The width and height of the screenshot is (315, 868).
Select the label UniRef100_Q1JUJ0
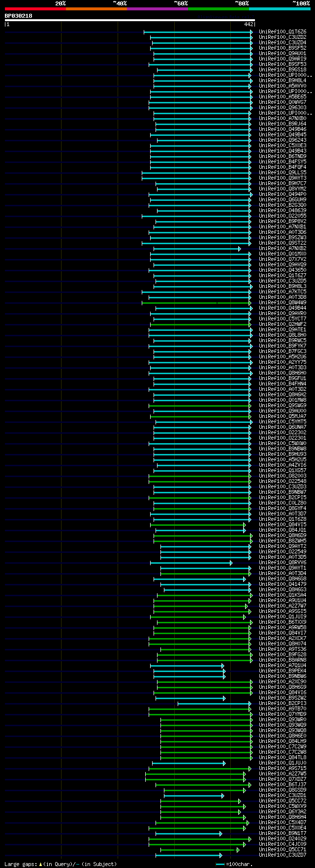tap(283, 763)
